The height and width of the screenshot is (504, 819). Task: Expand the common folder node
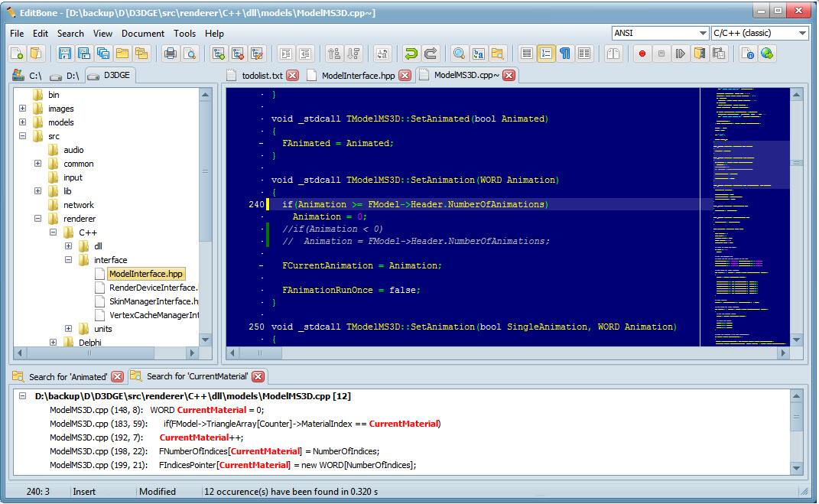click(x=37, y=164)
